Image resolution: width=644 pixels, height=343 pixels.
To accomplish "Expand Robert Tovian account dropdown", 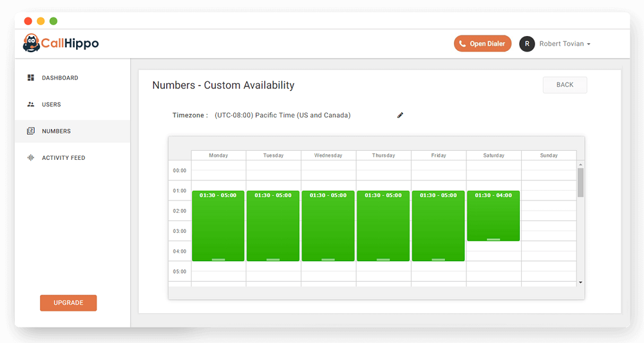I will point(565,44).
